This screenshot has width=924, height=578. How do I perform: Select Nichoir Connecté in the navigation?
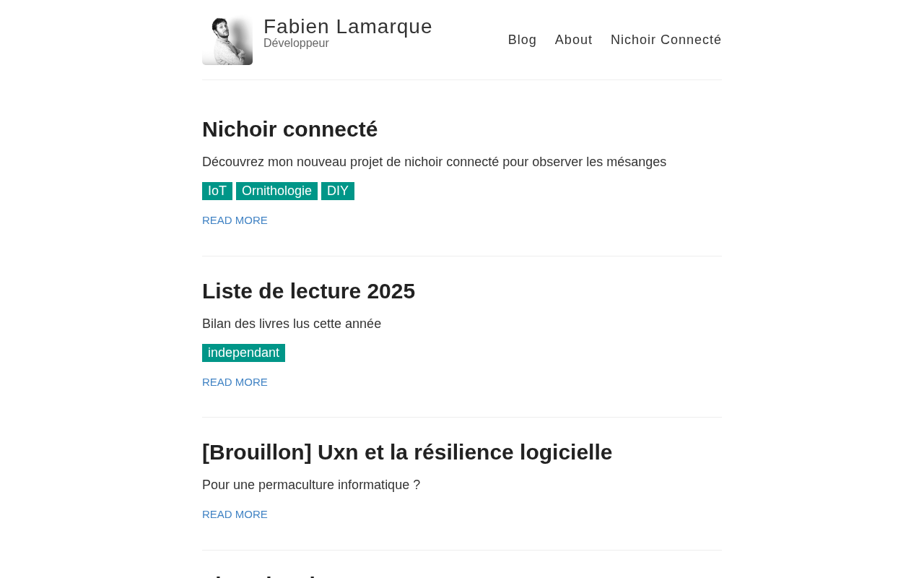click(666, 40)
